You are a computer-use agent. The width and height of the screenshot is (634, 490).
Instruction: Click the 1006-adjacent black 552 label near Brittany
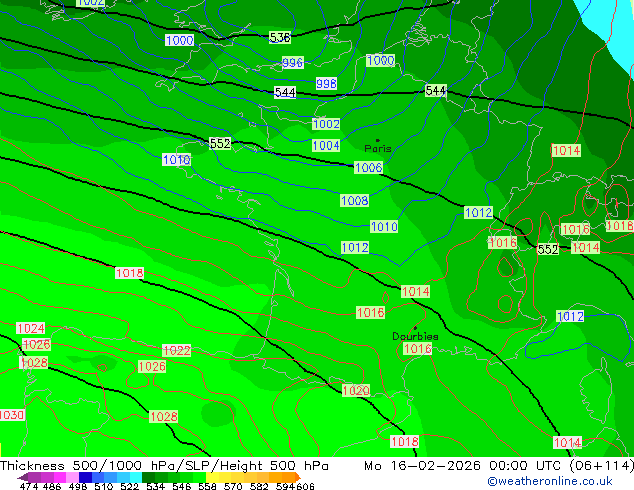(x=220, y=143)
